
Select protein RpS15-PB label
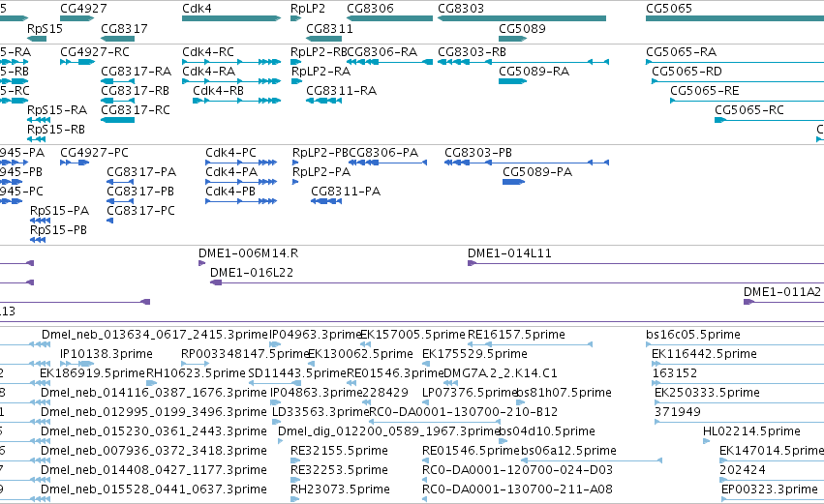coord(58,230)
